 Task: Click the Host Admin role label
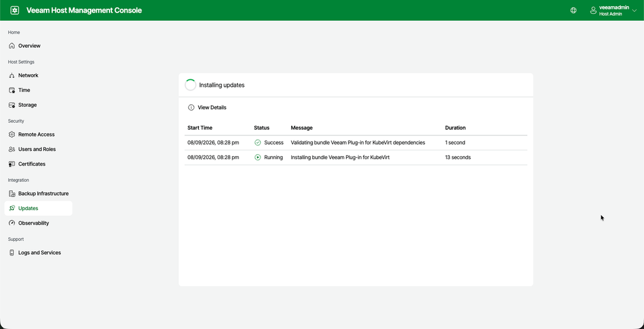click(611, 14)
